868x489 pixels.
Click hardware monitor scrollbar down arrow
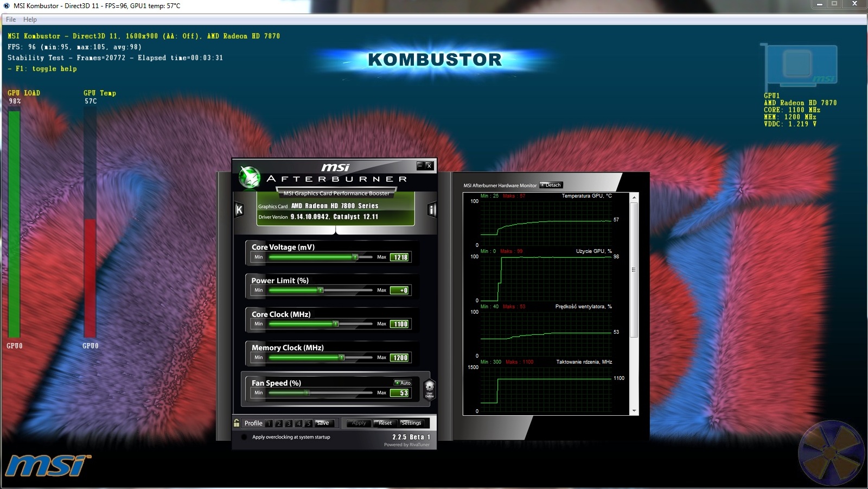click(634, 411)
